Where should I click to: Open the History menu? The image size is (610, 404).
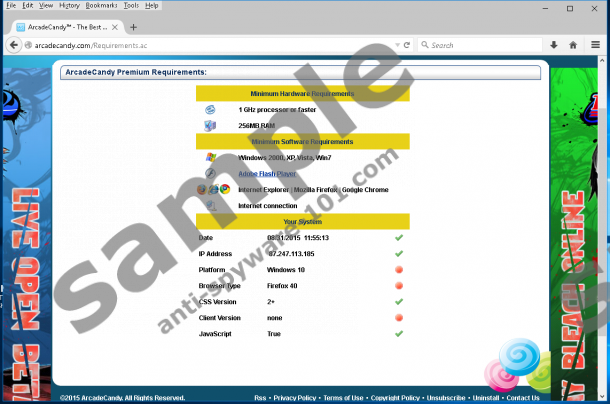pyautogui.click(x=68, y=6)
